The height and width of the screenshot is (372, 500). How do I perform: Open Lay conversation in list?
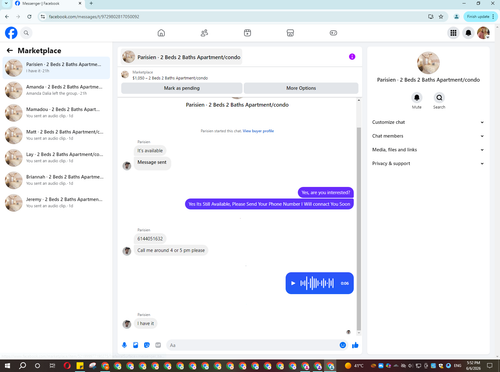[56, 158]
